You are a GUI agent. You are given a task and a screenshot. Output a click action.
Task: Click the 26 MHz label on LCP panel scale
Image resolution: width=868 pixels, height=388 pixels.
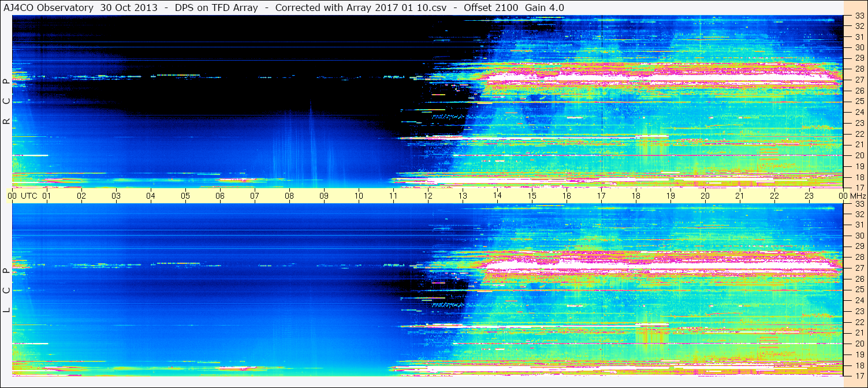point(859,279)
